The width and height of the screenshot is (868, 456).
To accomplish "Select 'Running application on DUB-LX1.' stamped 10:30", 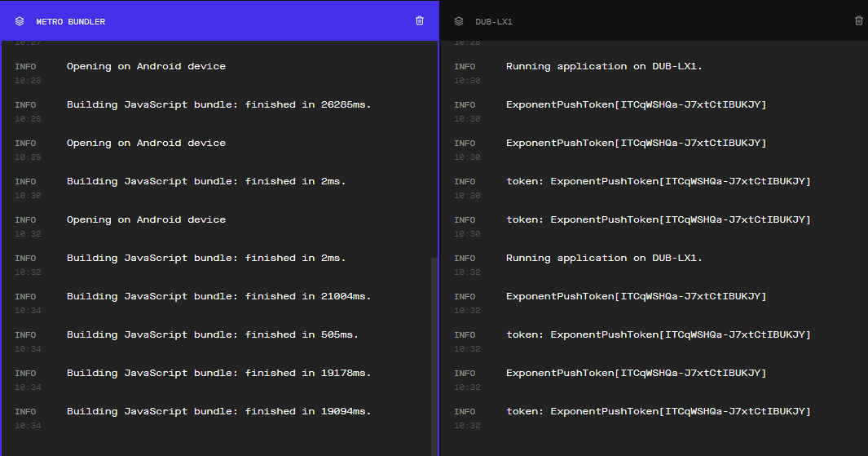I will pyautogui.click(x=604, y=66).
